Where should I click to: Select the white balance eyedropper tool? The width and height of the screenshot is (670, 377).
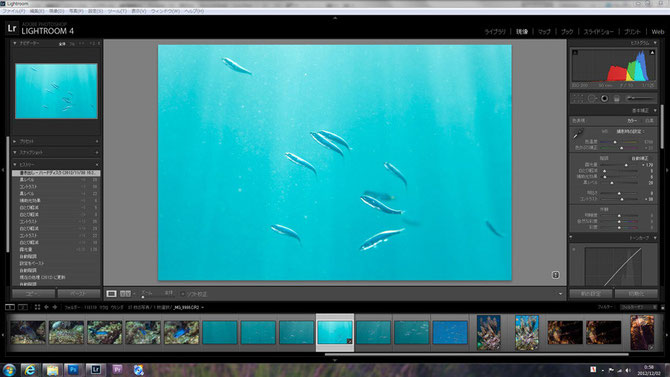[x=578, y=135]
